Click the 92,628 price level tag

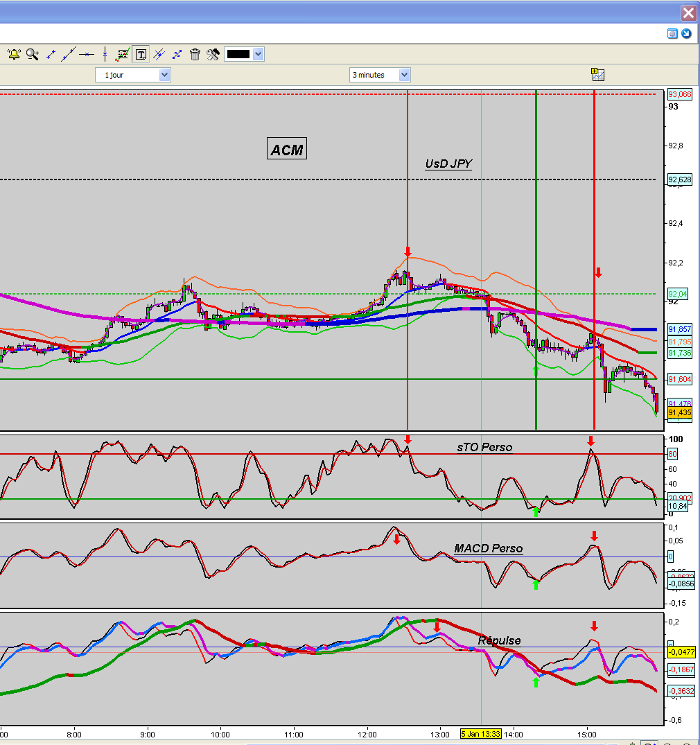click(680, 179)
